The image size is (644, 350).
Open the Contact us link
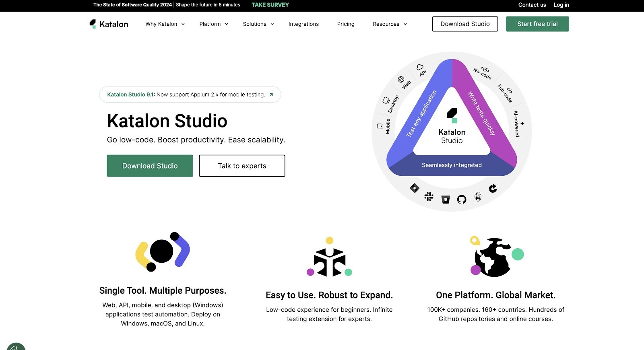(532, 5)
